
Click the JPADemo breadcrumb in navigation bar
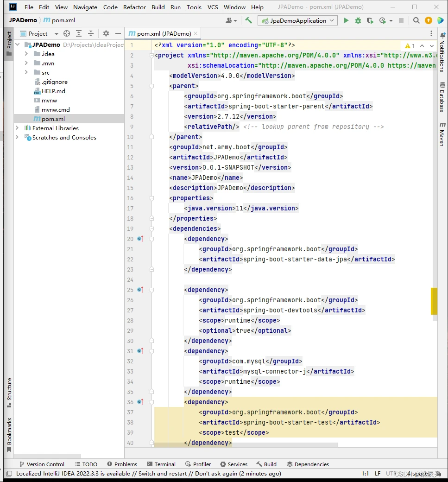click(x=23, y=20)
